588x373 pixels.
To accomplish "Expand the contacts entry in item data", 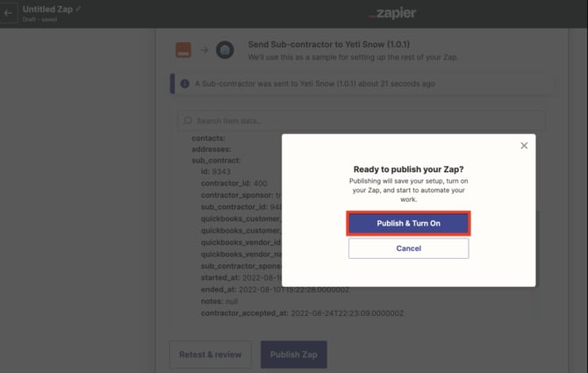I will point(209,138).
